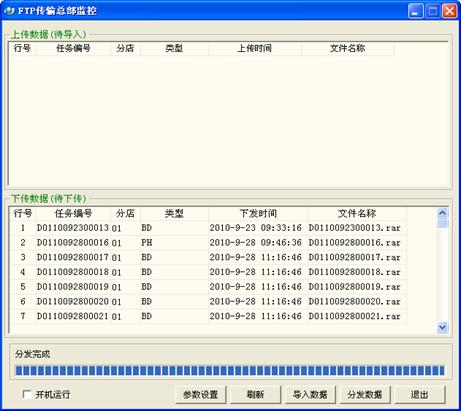Click the 参数设置 button

pos(201,395)
